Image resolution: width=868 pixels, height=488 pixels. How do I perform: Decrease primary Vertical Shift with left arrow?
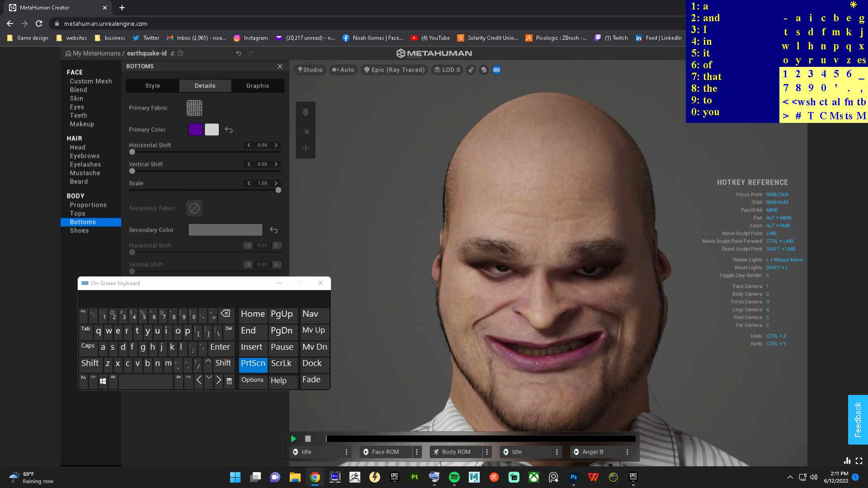(249, 164)
